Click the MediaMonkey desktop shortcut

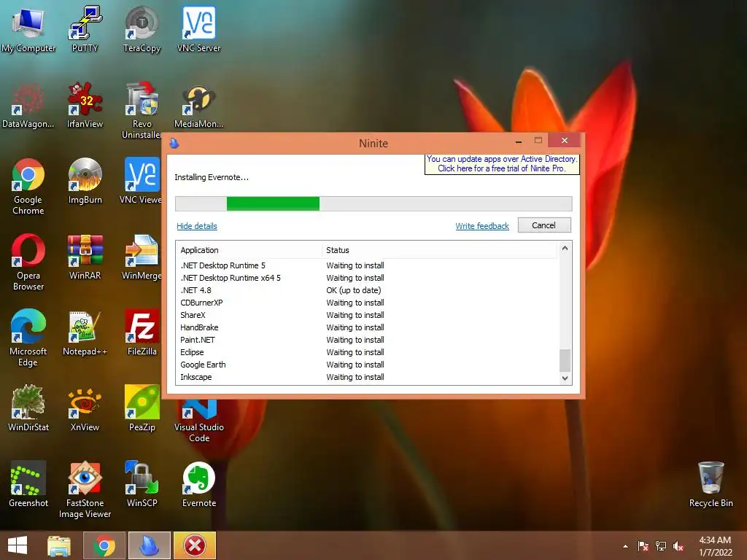(198, 107)
